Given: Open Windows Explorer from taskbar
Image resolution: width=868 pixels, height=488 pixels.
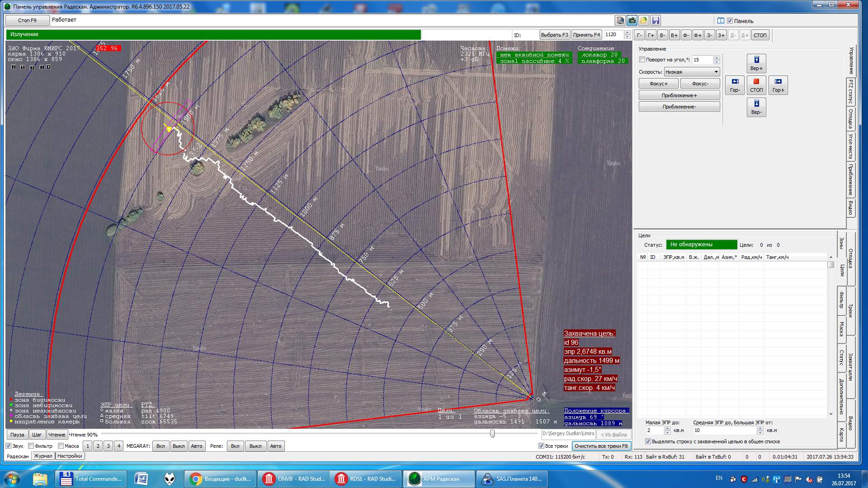Looking at the screenshot, I should point(40,479).
